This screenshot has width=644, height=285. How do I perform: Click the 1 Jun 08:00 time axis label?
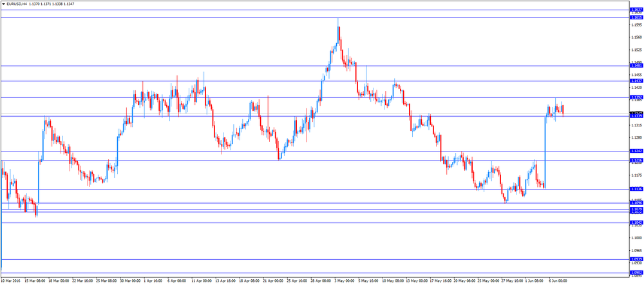535,282
